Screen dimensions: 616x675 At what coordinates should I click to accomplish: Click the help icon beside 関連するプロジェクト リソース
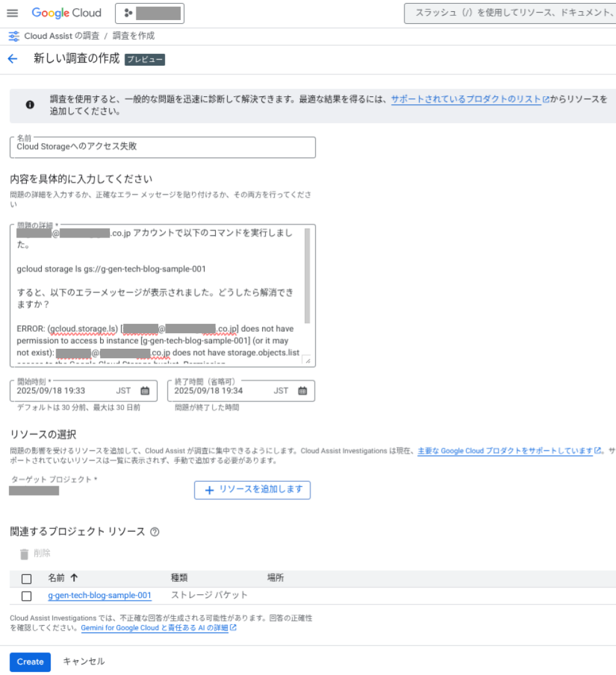[x=154, y=532]
